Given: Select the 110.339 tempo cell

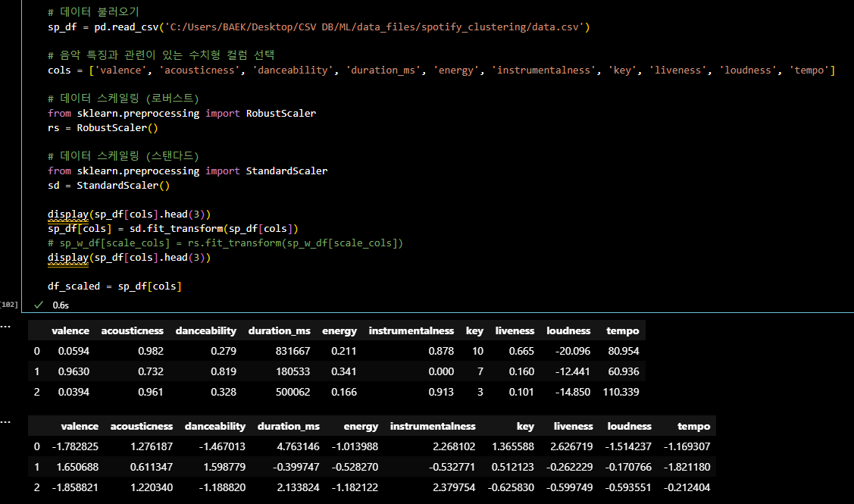Looking at the screenshot, I should point(621,393).
